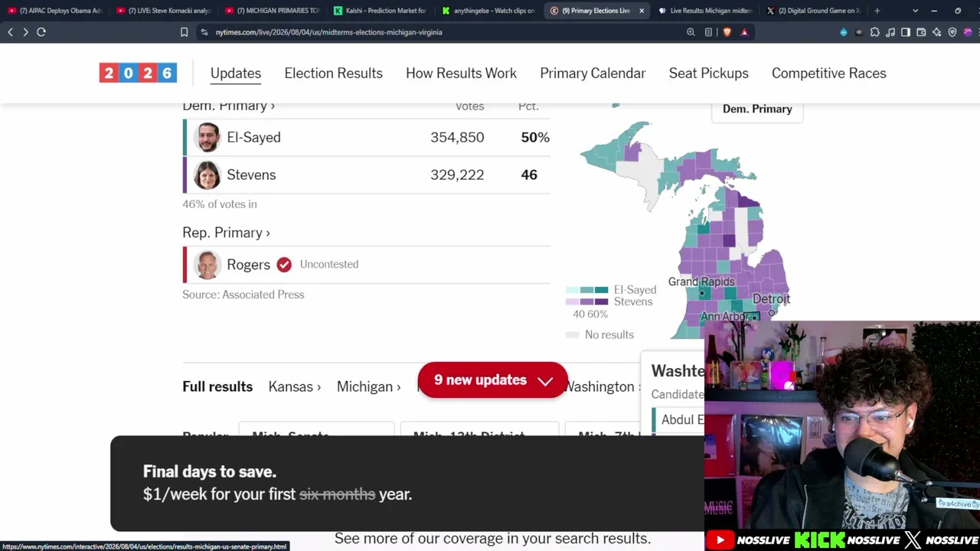
Task: Click the No results legend swatch
Action: pos(572,335)
